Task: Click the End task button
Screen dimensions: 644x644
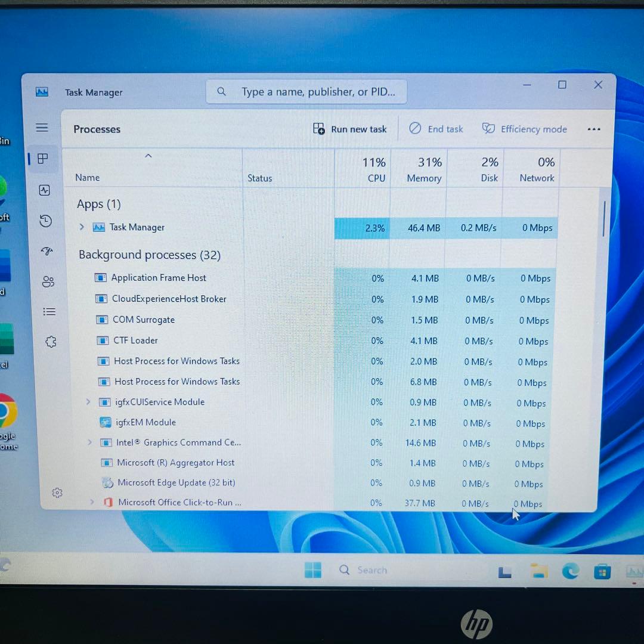Action: tap(436, 129)
